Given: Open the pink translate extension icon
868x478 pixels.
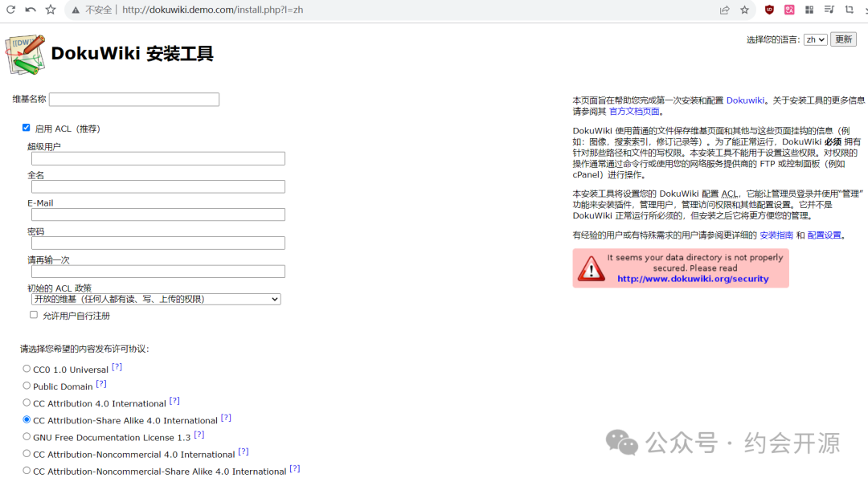Looking at the screenshot, I should tap(789, 10).
